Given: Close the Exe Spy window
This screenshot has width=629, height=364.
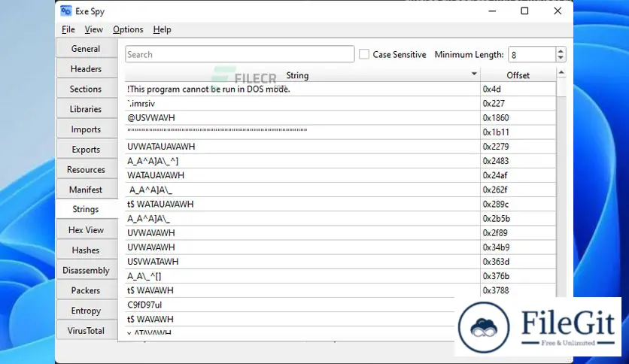Looking at the screenshot, I should tap(558, 11).
